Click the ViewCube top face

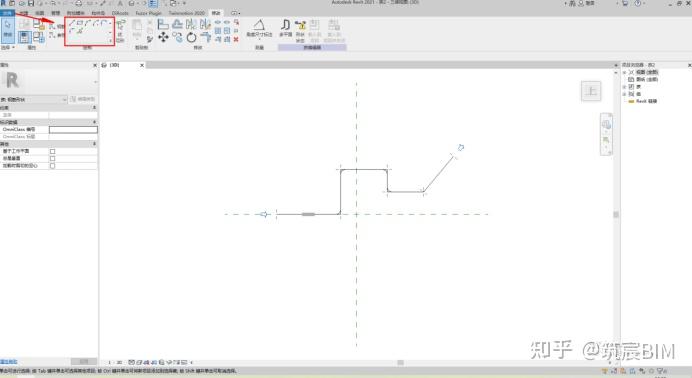click(591, 91)
